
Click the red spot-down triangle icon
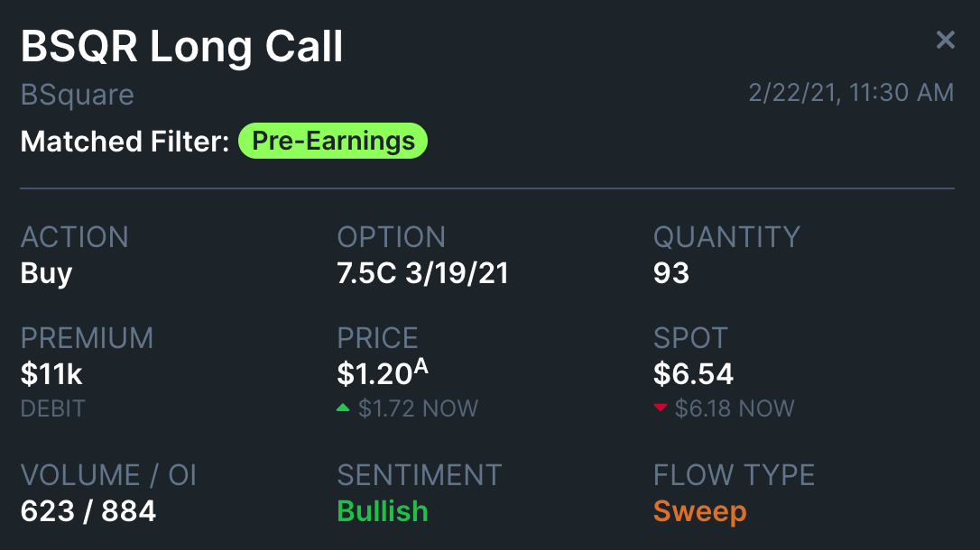[660, 408]
